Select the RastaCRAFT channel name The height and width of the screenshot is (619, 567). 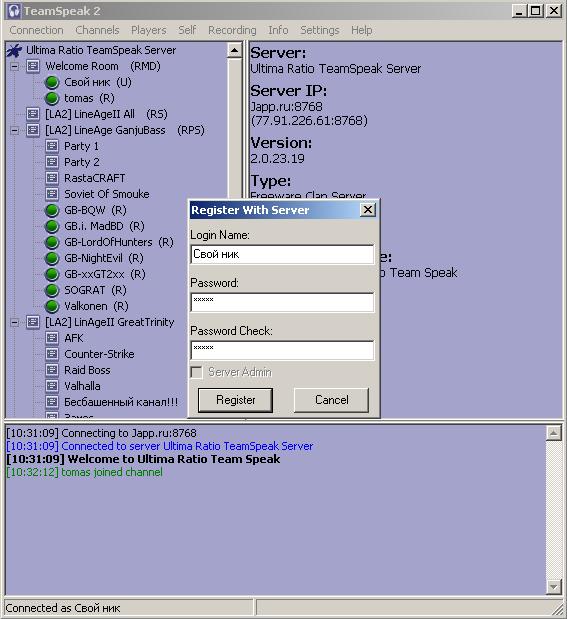pos(95,178)
